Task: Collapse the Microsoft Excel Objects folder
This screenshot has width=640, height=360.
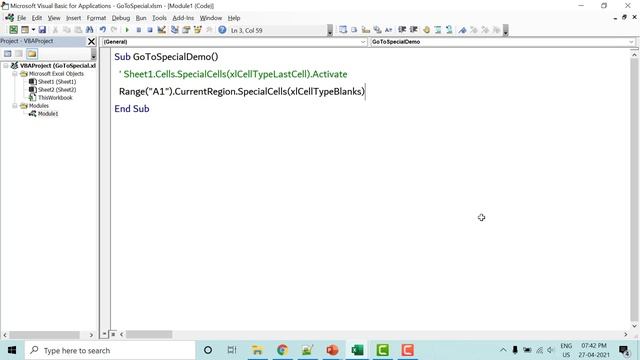Action: click(x=15, y=74)
